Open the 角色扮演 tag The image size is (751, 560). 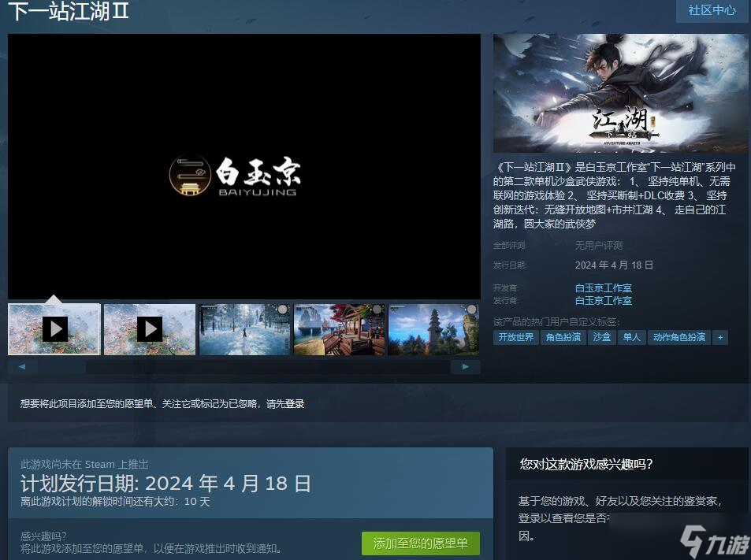coord(563,337)
